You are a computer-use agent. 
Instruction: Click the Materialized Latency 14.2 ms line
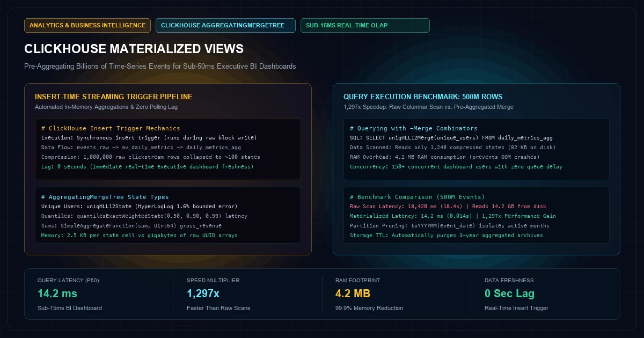click(x=453, y=216)
